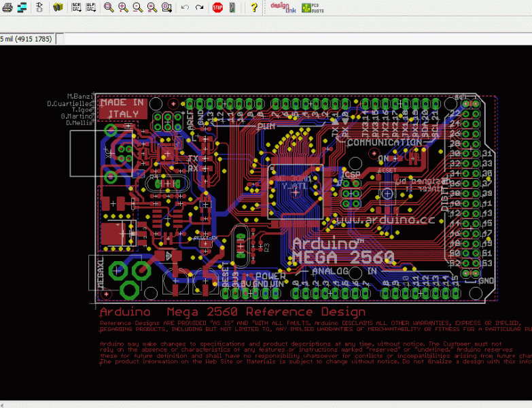Click the ANALOG IN label
Image resolution: width=532 pixels, height=408 pixels.
344,271
